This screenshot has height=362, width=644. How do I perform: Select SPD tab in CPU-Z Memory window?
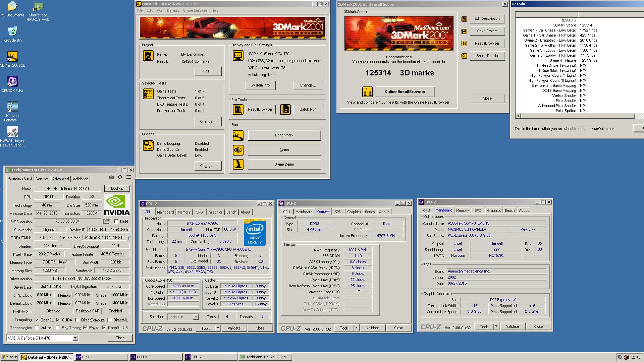tap(338, 212)
